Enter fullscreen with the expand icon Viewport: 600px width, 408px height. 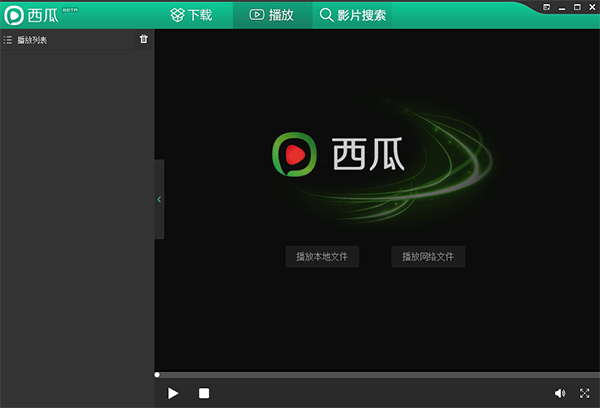pyautogui.click(x=584, y=393)
